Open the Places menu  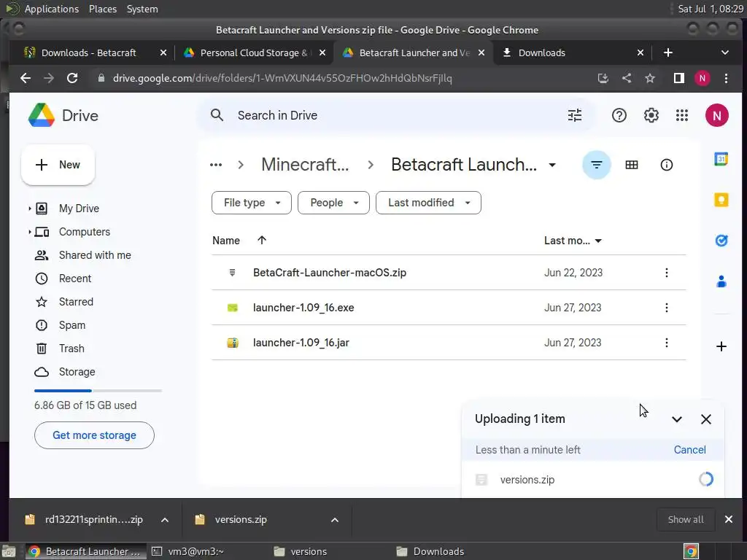tap(102, 9)
